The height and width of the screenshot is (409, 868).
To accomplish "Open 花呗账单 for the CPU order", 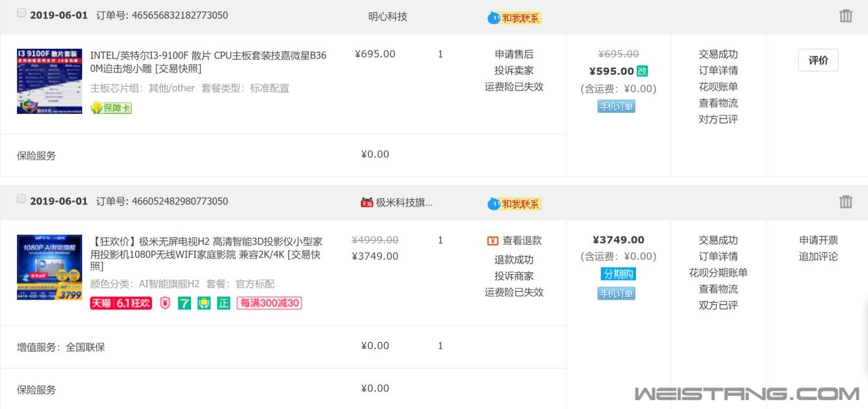I will click(x=718, y=87).
